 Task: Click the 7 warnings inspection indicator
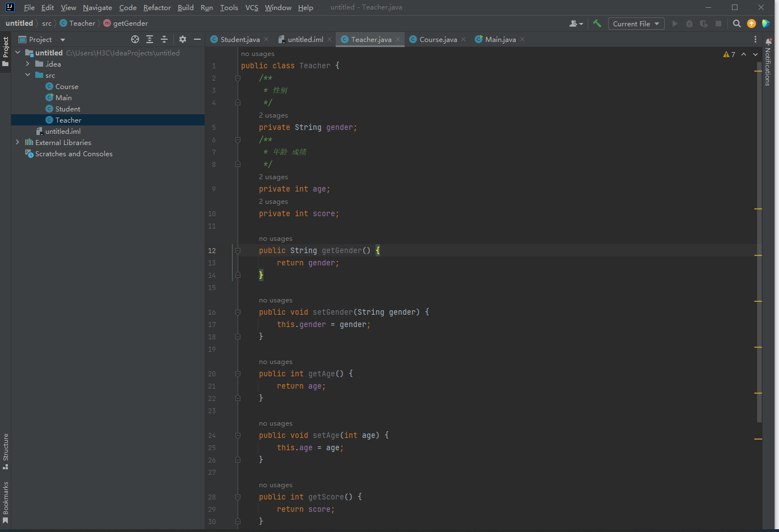pos(729,54)
